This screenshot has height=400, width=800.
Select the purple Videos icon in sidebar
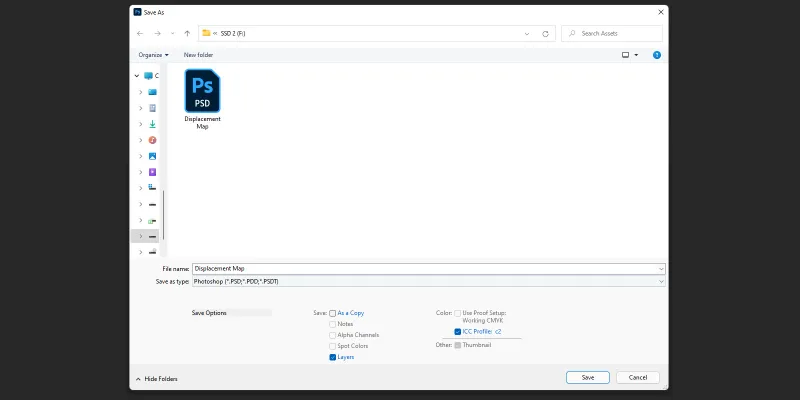click(x=152, y=172)
